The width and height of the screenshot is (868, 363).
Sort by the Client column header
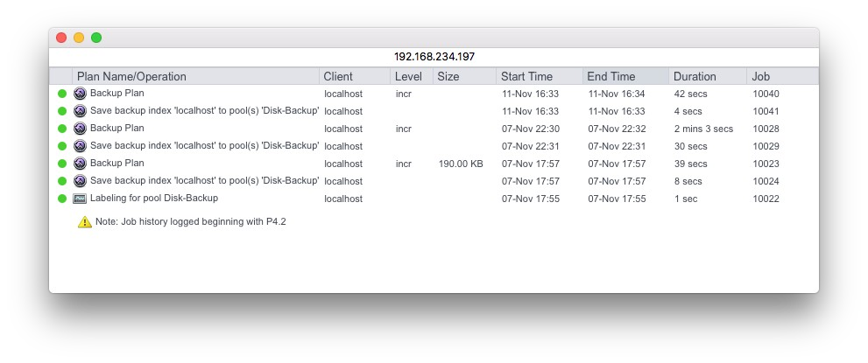tap(338, 77)
